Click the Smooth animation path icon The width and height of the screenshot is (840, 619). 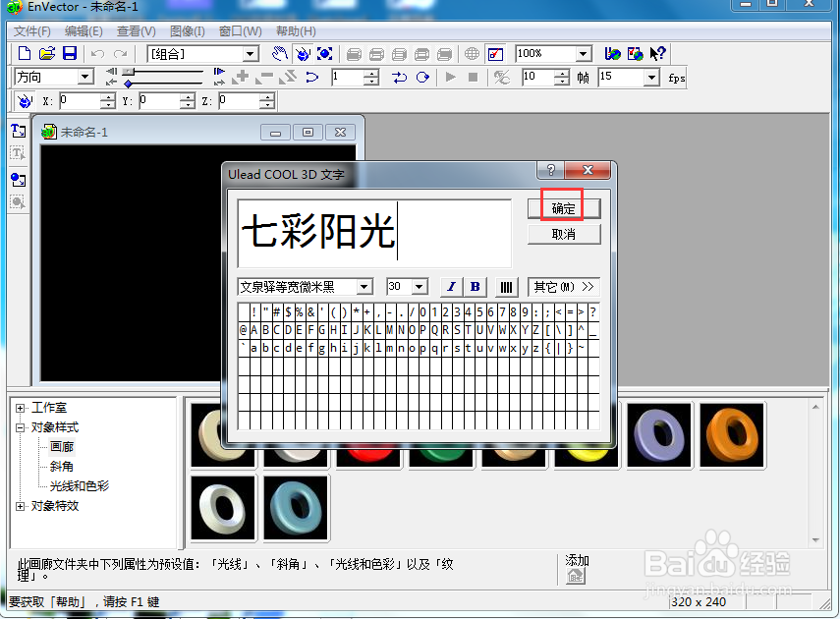click(311, 78)
